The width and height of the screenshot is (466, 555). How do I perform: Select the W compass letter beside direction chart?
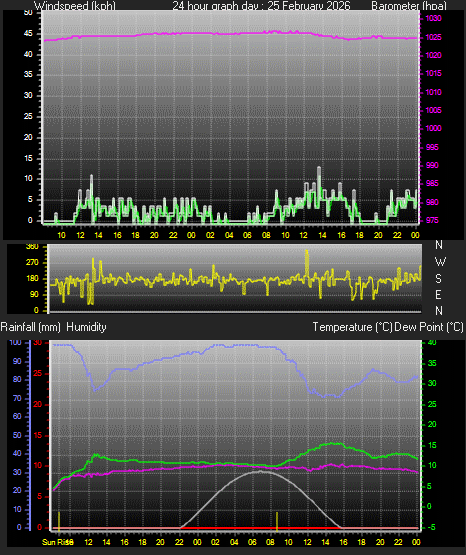click(440, 262)
